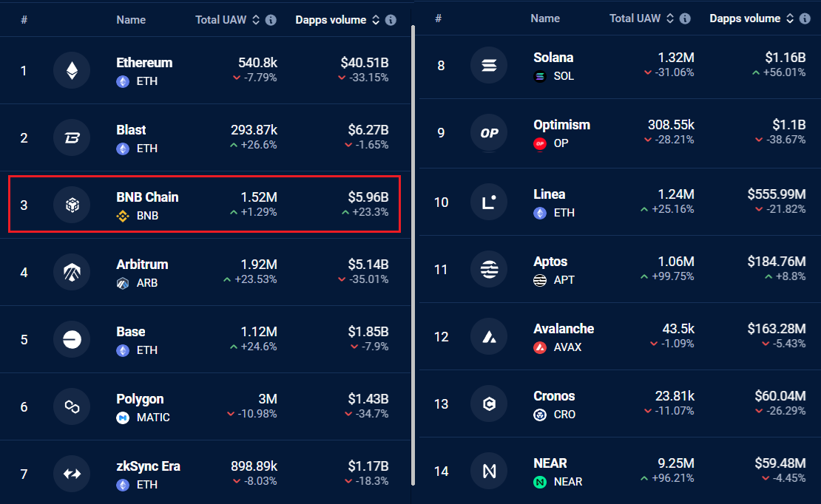Click the Arbitrum chain logo icon

point(72,273)
